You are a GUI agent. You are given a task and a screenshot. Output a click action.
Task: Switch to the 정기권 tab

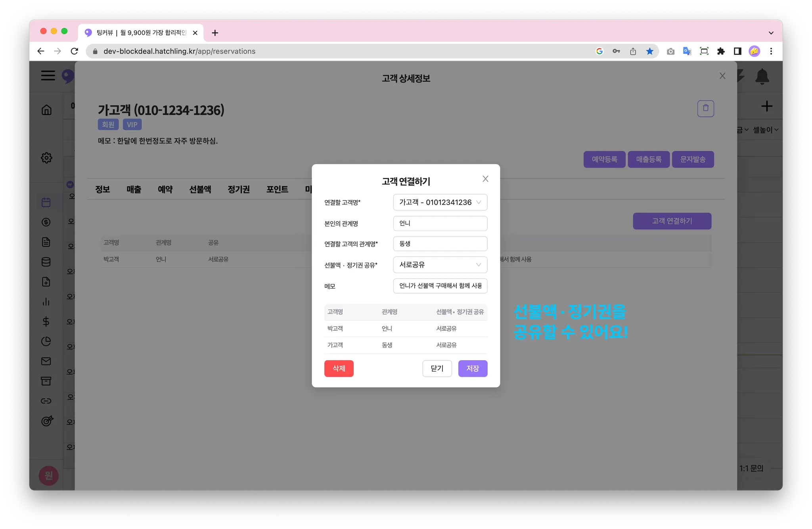(x=238, y=189)
